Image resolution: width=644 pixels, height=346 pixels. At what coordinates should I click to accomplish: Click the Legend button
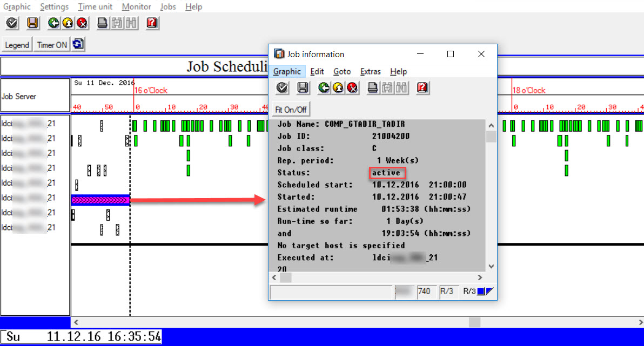click(17, 45)
